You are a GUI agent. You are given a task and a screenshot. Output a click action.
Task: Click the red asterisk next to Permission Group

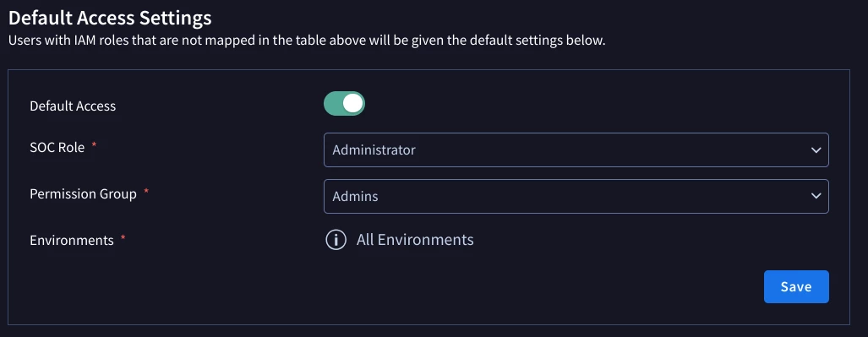(x=146, y=191)
